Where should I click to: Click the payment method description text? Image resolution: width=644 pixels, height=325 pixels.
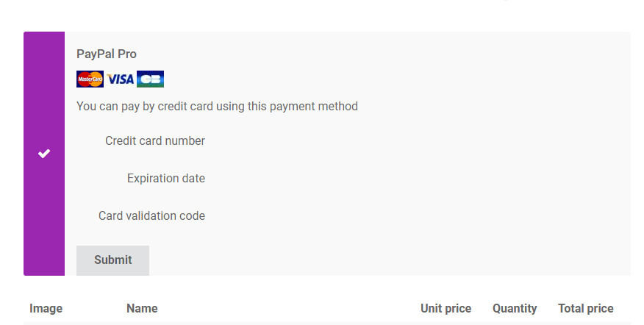tap(217, 107)
